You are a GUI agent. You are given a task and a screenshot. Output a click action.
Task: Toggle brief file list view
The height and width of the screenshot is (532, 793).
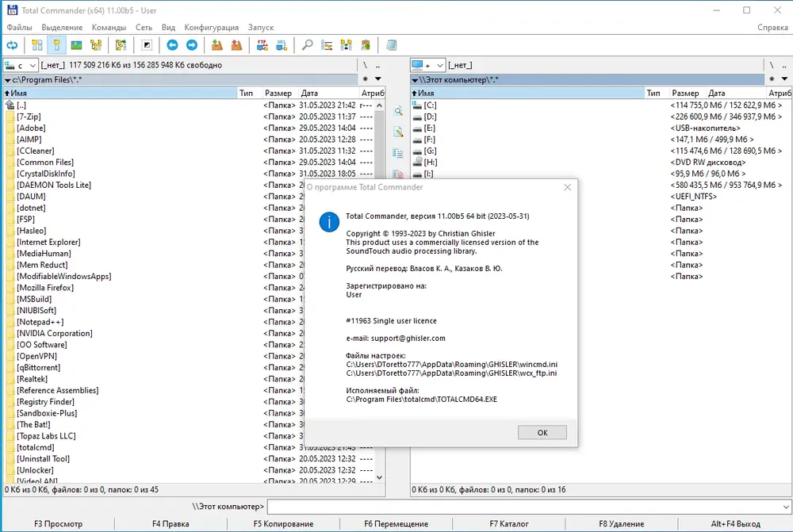[x=37, y=45]
